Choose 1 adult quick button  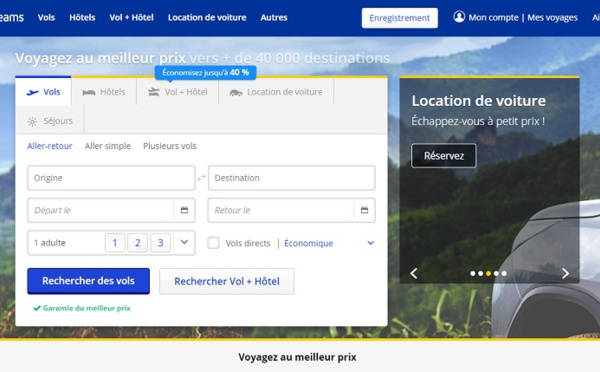[x=115, y=243]
